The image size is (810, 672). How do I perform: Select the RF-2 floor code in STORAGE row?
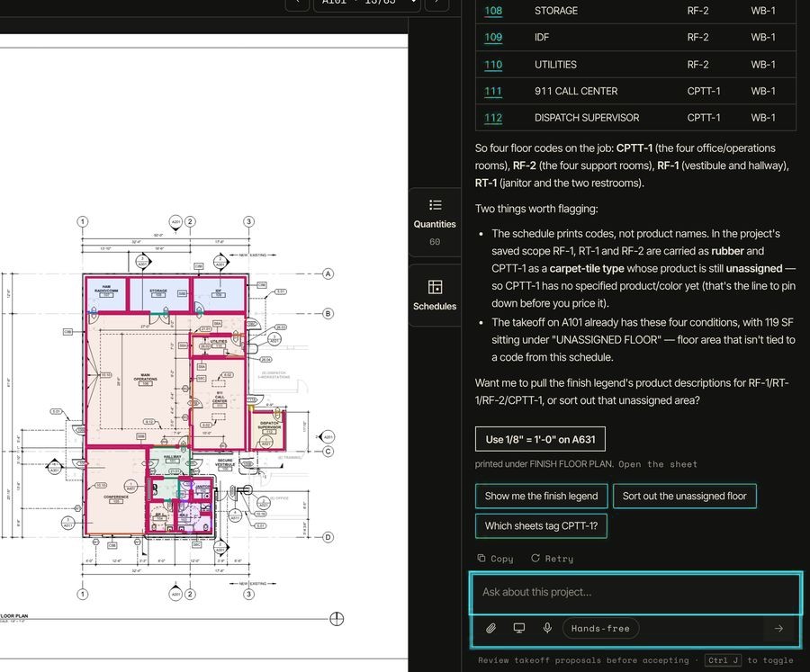point(697,10)
